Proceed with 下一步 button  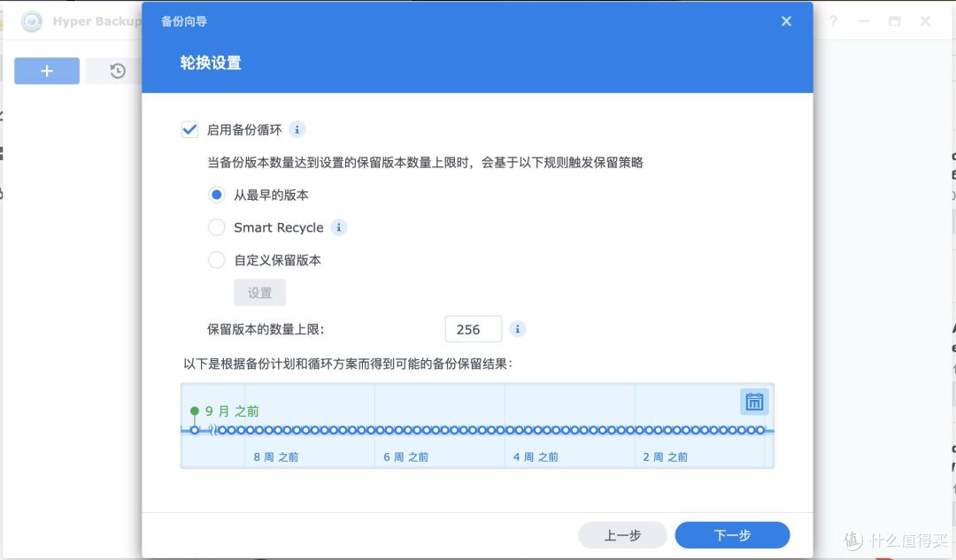coord(732,535)
